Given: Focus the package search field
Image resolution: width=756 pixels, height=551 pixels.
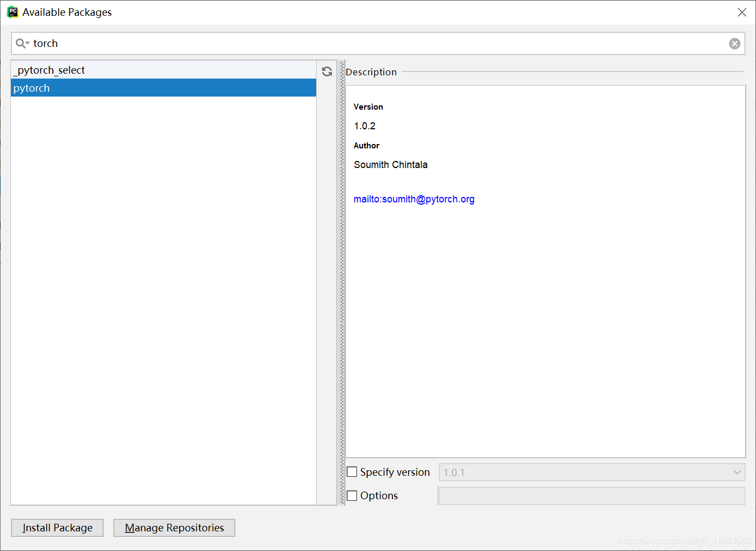Looking at the screenshot, I should click(378, 43).
